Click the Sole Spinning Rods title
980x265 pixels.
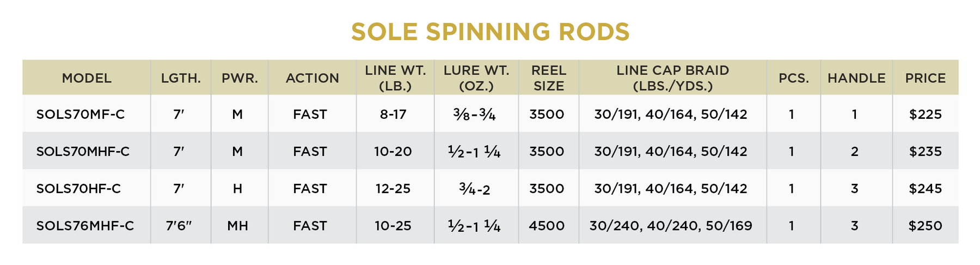[x=490, y=32]
